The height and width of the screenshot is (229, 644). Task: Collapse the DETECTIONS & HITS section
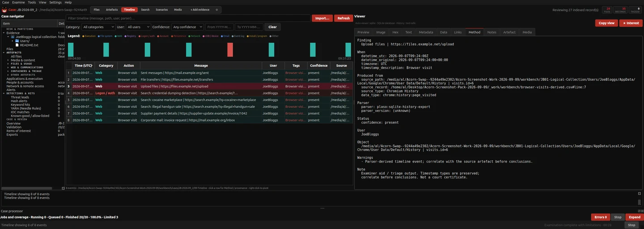tap(4, 93)
